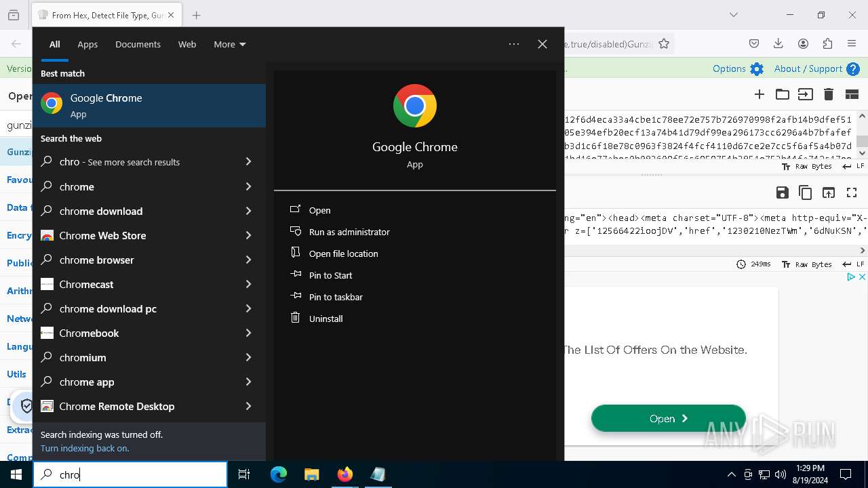Click the volume icon in system tray
Screen dimensions: 868x488
point(781,474)
